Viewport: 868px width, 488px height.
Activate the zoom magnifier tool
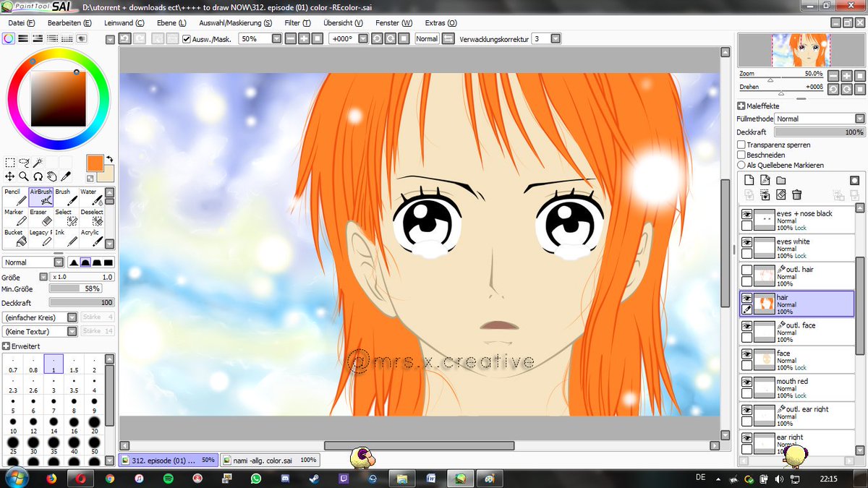click(x=24, y=176)
